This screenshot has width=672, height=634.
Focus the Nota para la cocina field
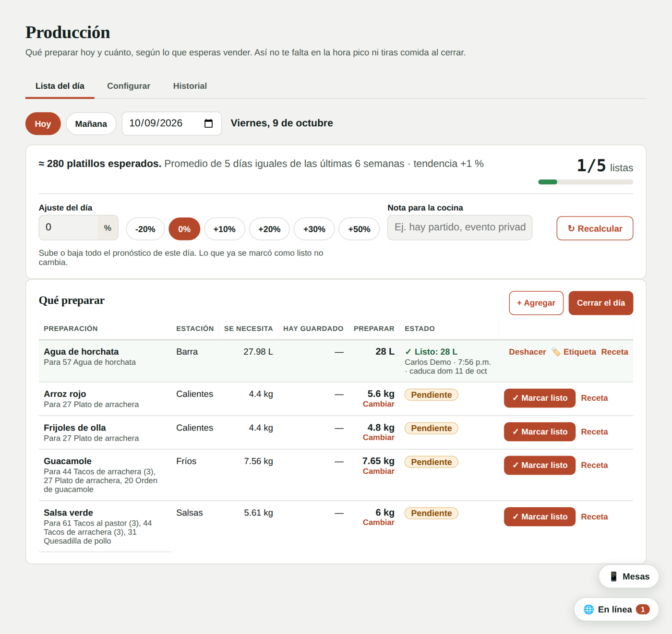pos(460,227)
